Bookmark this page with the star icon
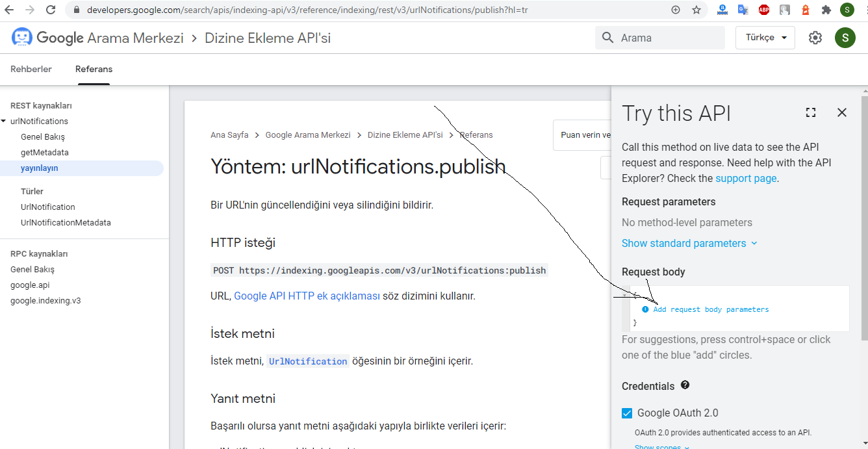Viewport: 868px width, 449px height. point(696,10)
